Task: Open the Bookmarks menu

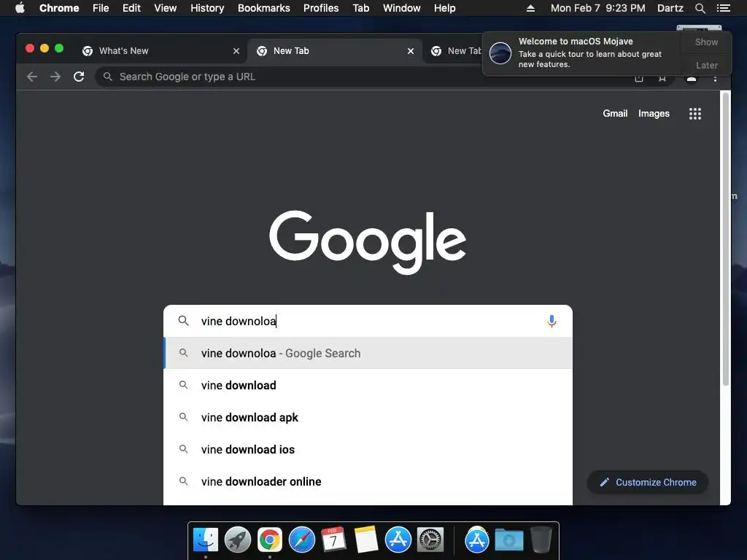Action: [x=264, y=8]
